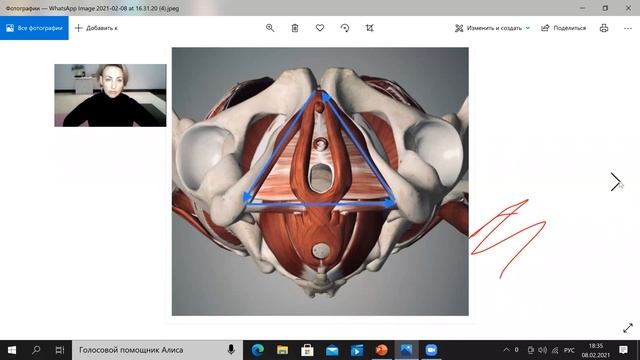Launch Microsoft Edge from taskbar
The height and width of the screenshot is (360, 640).
click(258, 350)
